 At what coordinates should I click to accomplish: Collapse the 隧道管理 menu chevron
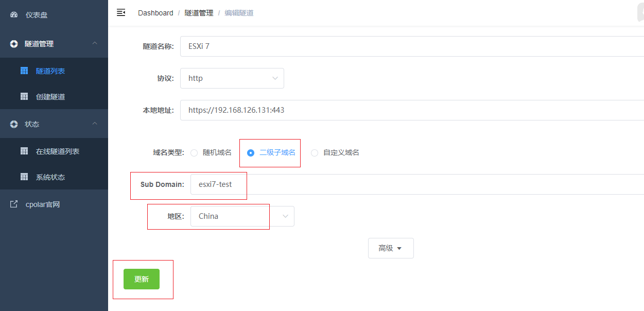point(95,44)
